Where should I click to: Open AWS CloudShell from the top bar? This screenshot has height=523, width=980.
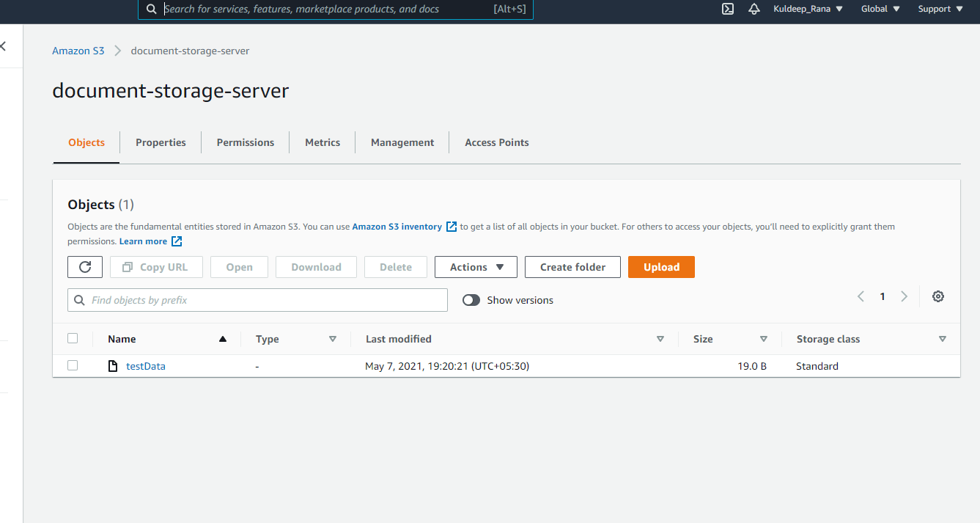[727, 9]
